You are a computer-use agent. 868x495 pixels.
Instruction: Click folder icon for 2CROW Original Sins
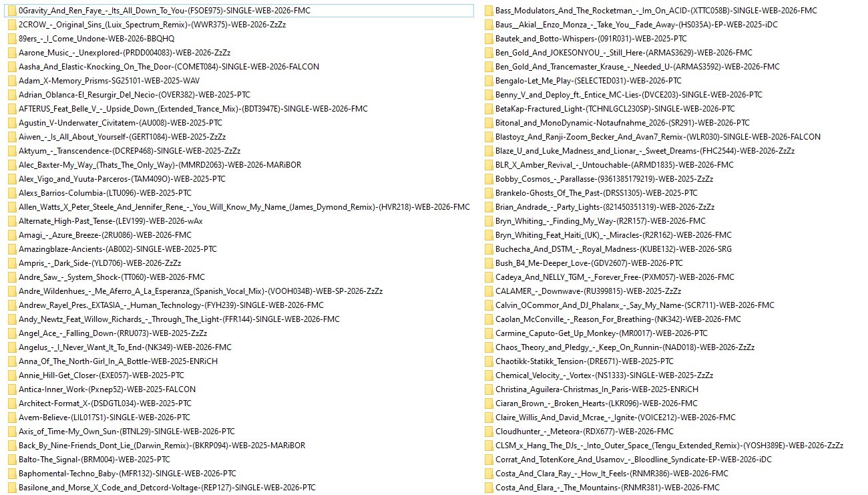tap(12, 25)
